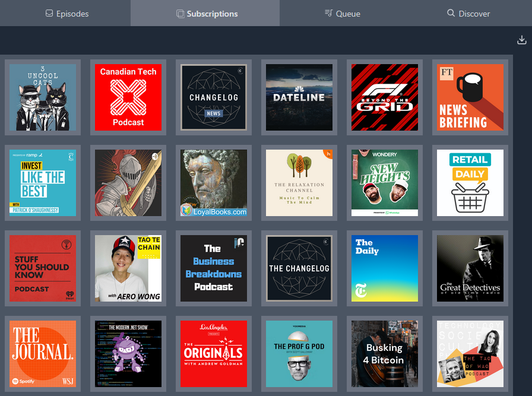Select the Canadian Tech Podcast cover
The height and width of the screenshot is (396, 532).
click(x=128, y=97)
